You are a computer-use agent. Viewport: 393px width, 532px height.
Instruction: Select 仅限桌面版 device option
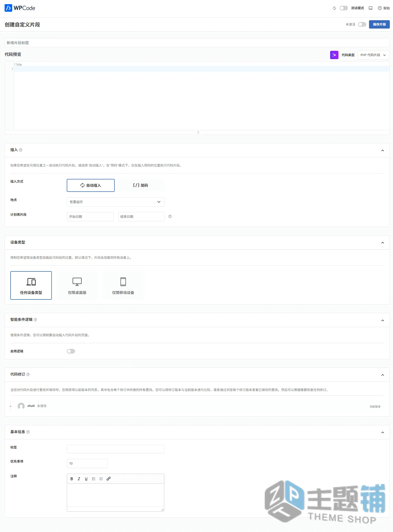coord(77,285)
